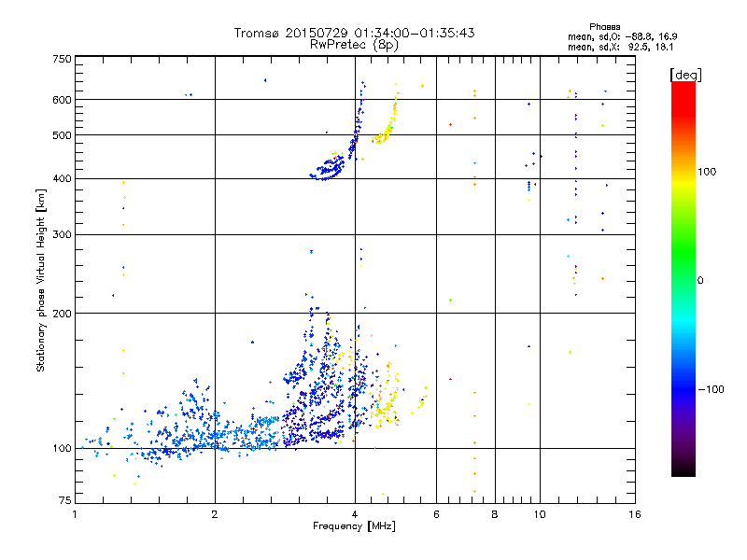Click the y-axis tick label '200'

[x=62, y=314]
